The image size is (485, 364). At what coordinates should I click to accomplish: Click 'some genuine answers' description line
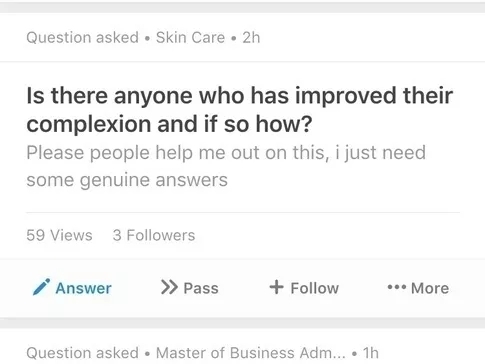127,180
